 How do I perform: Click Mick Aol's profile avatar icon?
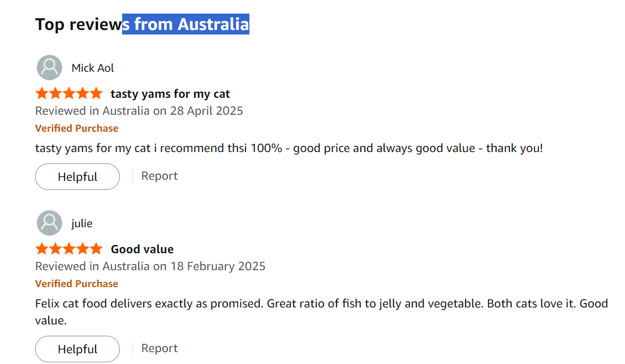pos(49,68)
